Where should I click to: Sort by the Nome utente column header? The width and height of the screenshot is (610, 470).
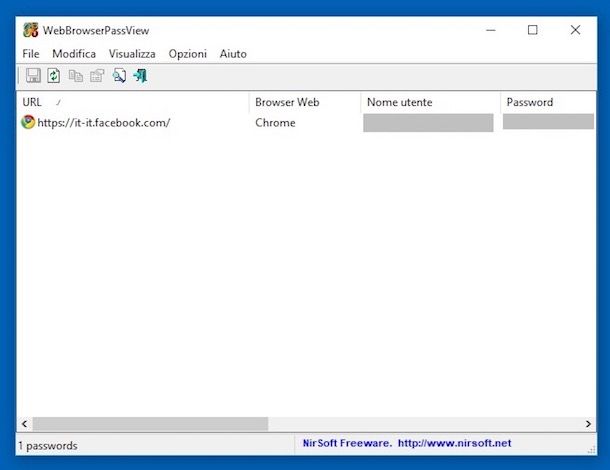(431, 102)
